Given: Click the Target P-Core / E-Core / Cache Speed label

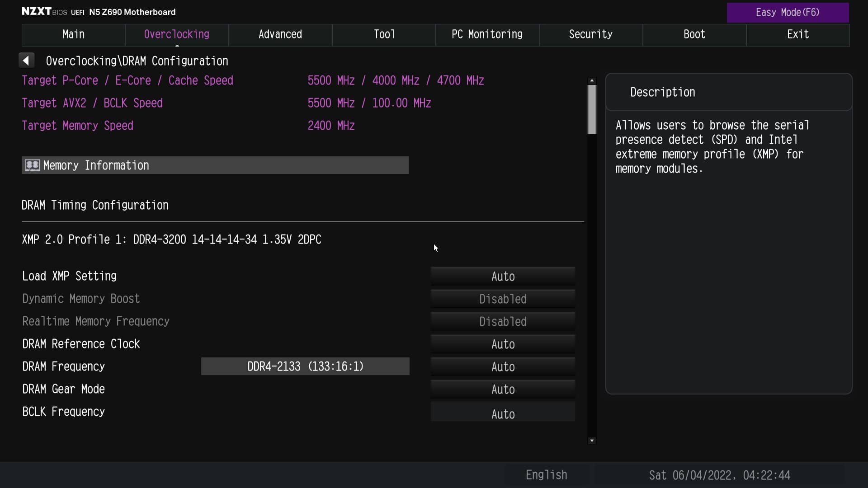Looking at the screenshot, I should pos(127,80).
